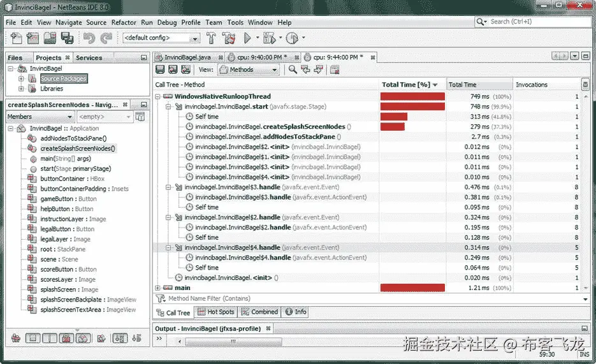Click the Profile Project clock icon
Viewport: 596px width, 364px height.
pos(292,38)
